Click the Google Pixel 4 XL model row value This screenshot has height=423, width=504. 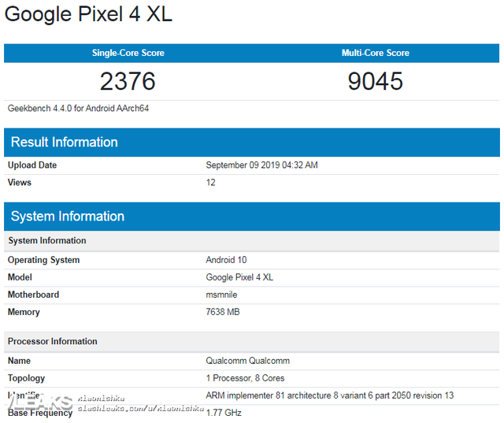coord(239,277)
